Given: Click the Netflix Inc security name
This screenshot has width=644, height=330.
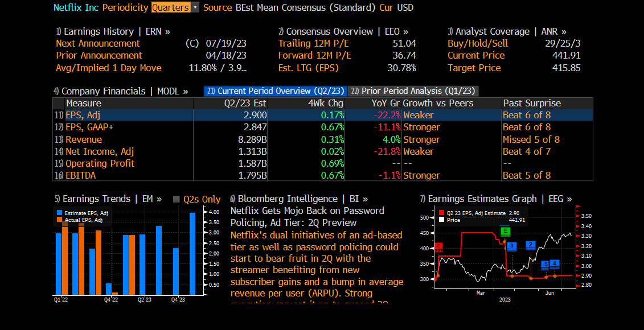Looking at the screenshot, I should (x=76, y=7).
